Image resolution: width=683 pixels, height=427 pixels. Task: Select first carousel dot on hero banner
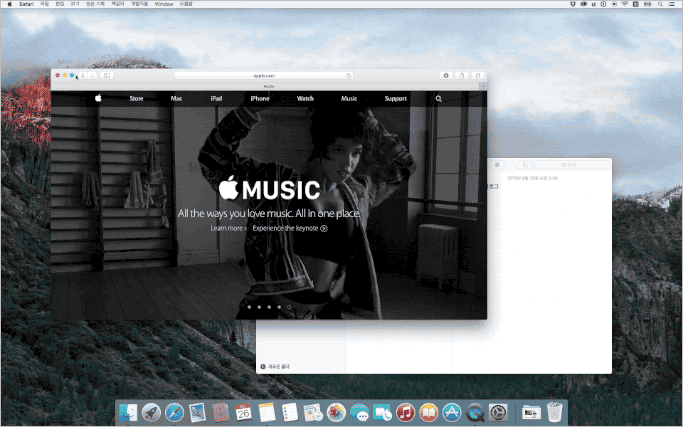click(x=249, y=307)
